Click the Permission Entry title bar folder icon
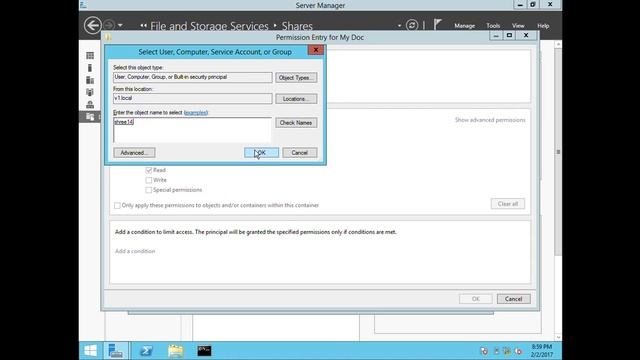This screenshot has height=360, width=640. click(108, 37)
